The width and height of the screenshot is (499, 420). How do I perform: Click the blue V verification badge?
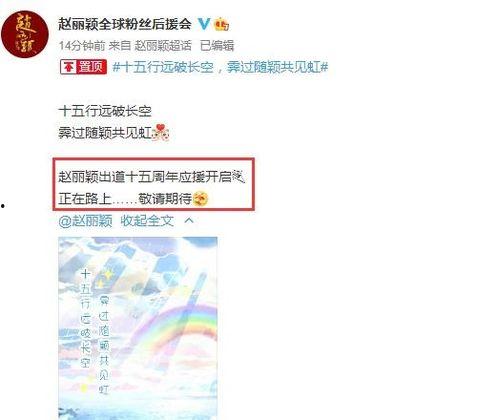204,24
